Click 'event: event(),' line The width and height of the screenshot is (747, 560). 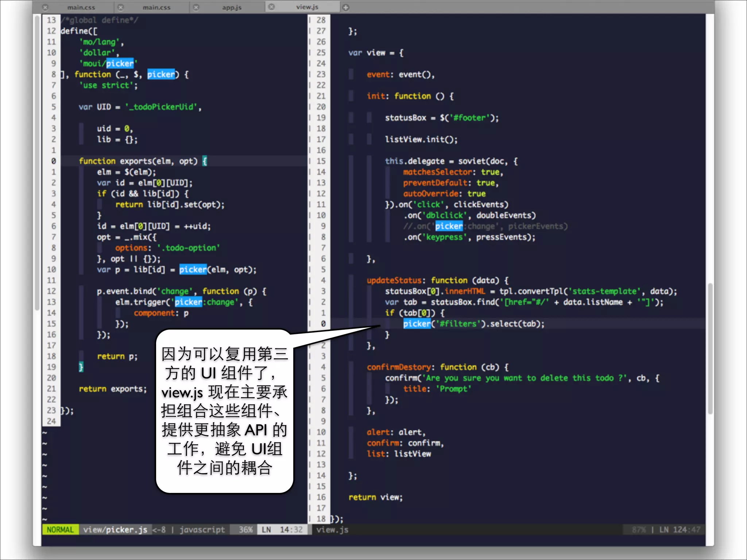(401, 74)
